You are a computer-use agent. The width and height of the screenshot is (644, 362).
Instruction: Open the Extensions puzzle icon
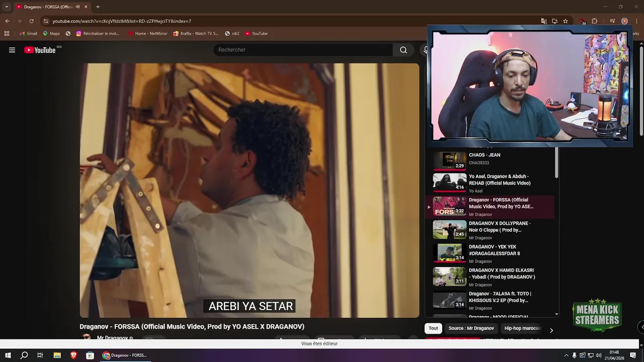pyautogui.click(x=594, y=21)
